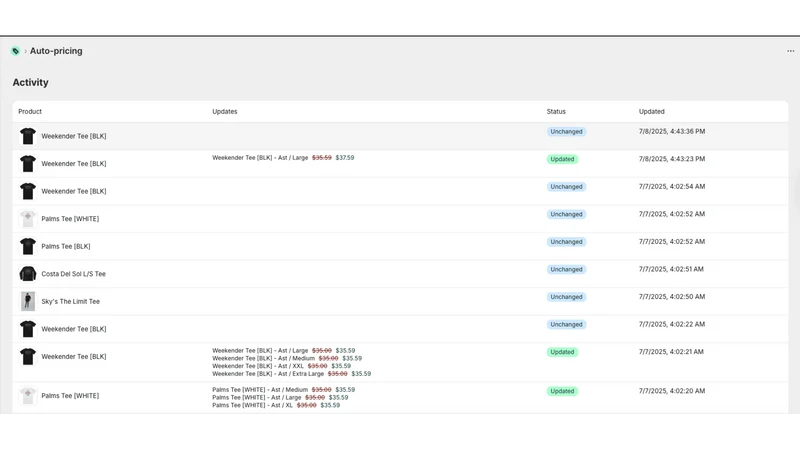Click Unchanged badge in 4:02:22 AM row
The width and height of the screenshot is (800, 450).
(x=566, y=324)
